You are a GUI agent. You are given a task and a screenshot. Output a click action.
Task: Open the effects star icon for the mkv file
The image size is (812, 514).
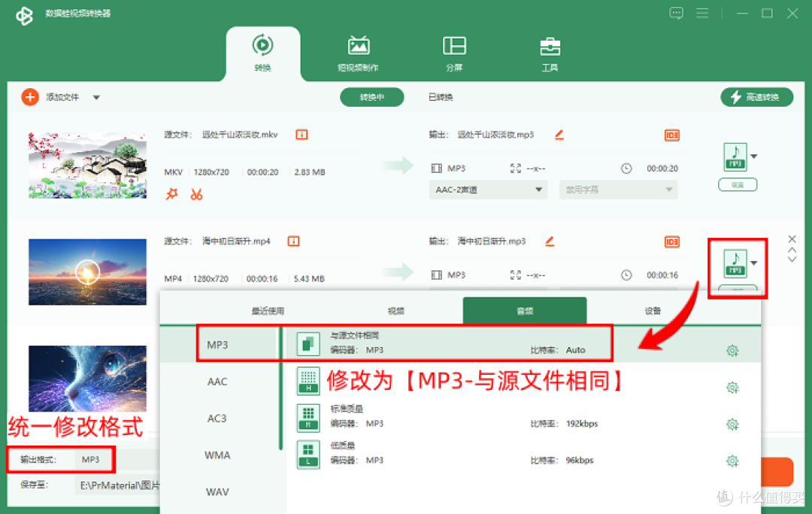tap(172, 194)
